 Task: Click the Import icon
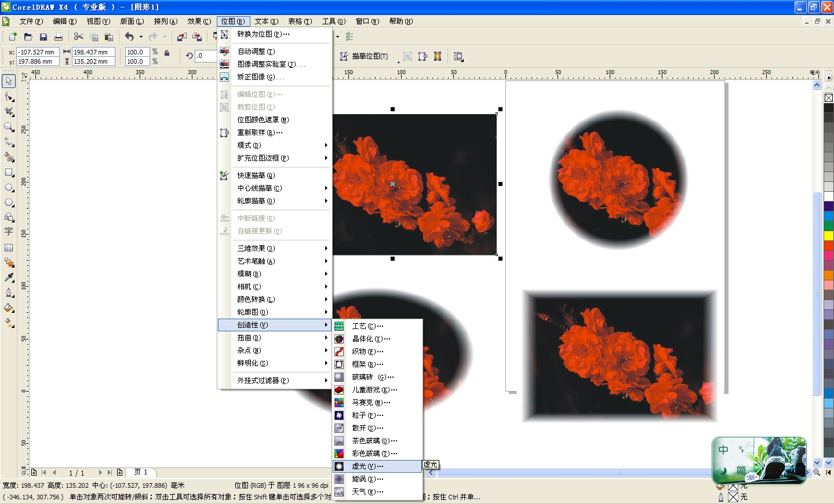coord(181,37)
